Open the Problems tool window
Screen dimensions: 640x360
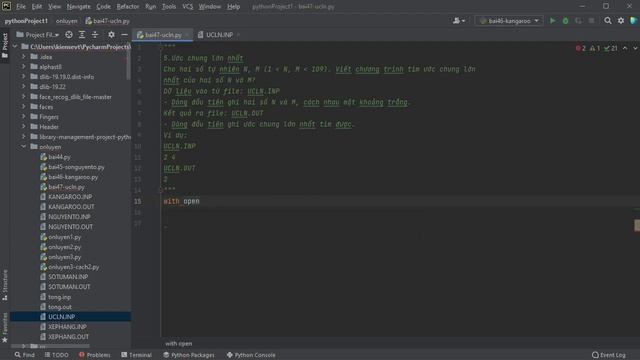tap(95, 355)
